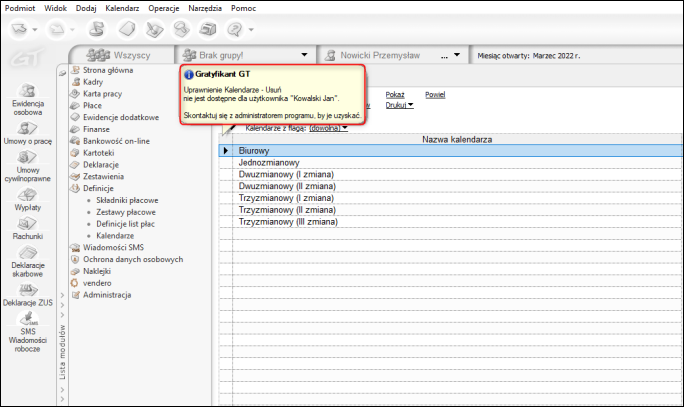Open Deklaracje skarbowe module icon

tap(27, 262)
